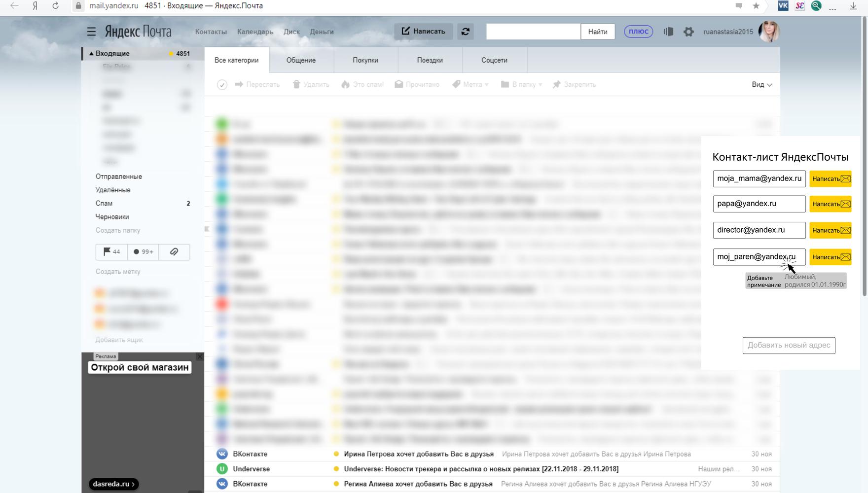The width and height of the screenshot is (868, 493).
Task: Write to moja_mama@yandex.ru via Написать
Action: click(831, 178)
